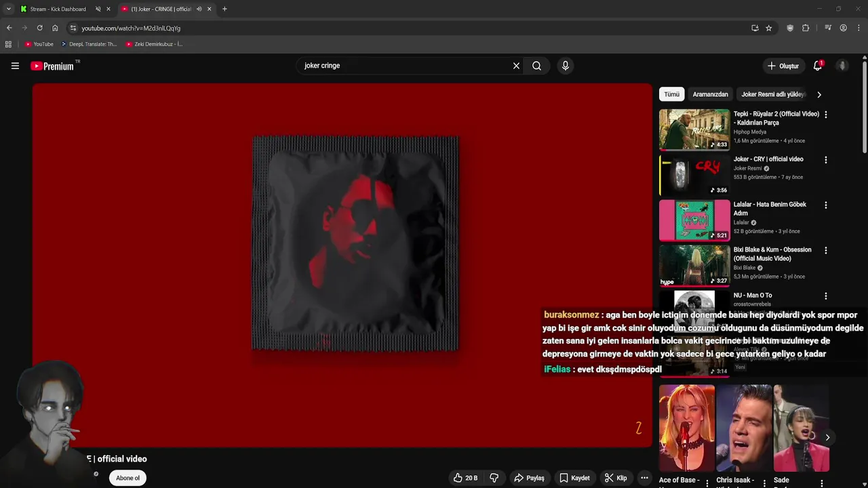The image size is (868, 488).
Task: Open more actions ellipsis under video
Action: pyautogui.click(x=644, y=478)
